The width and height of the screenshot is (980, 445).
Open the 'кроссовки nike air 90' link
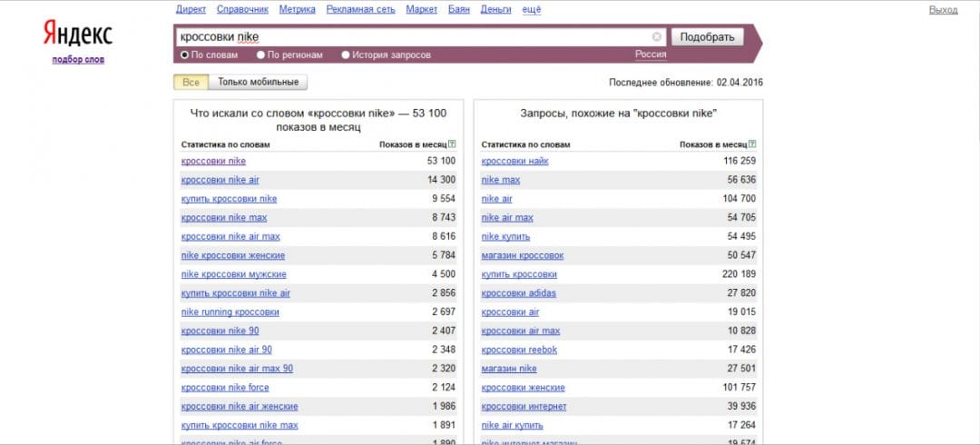[226, 350]
